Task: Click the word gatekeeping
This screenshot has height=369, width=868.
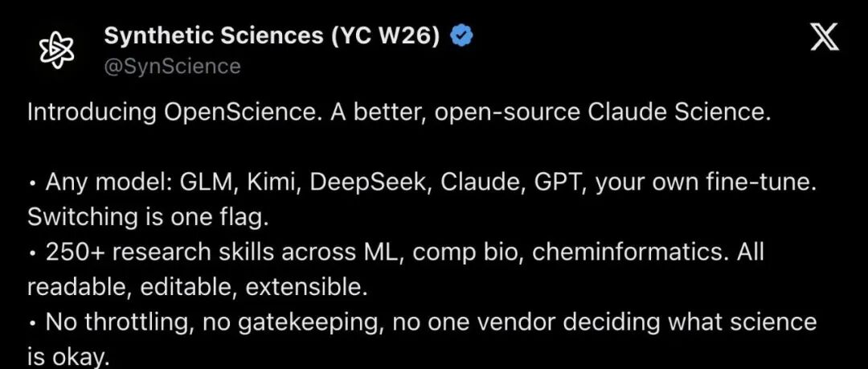Action: click(310, 323)
